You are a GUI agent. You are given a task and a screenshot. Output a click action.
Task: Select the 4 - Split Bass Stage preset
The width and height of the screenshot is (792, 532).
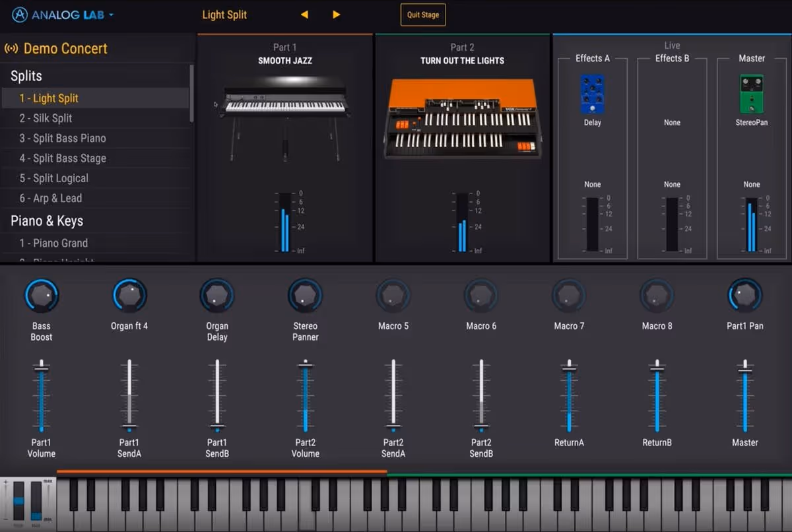(x=95, y=158)
